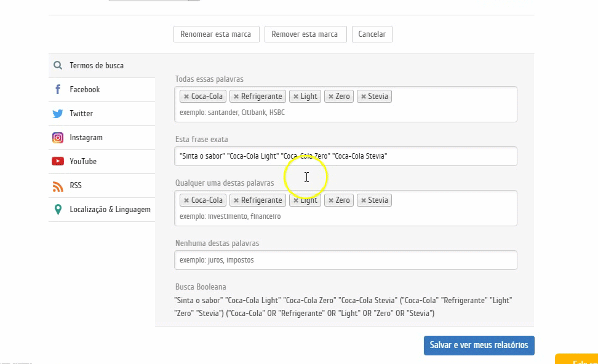This screenshot has height=364, width=598.
Task: Switch to Localização & Linguagem tab
Action: click(110, 210)
